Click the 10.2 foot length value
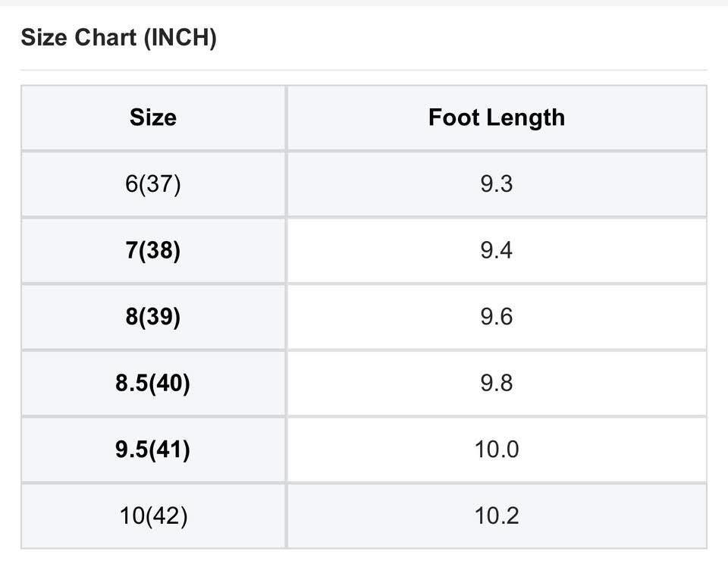Screen dimensions: 728x564 [x=497, y=516]
